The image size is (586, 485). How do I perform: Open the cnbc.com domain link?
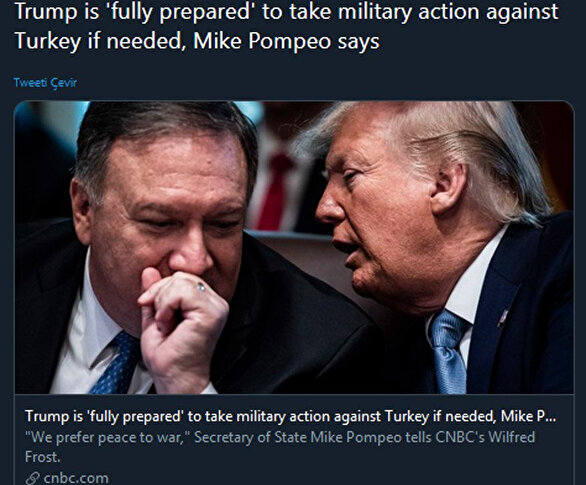click(76, 478)
